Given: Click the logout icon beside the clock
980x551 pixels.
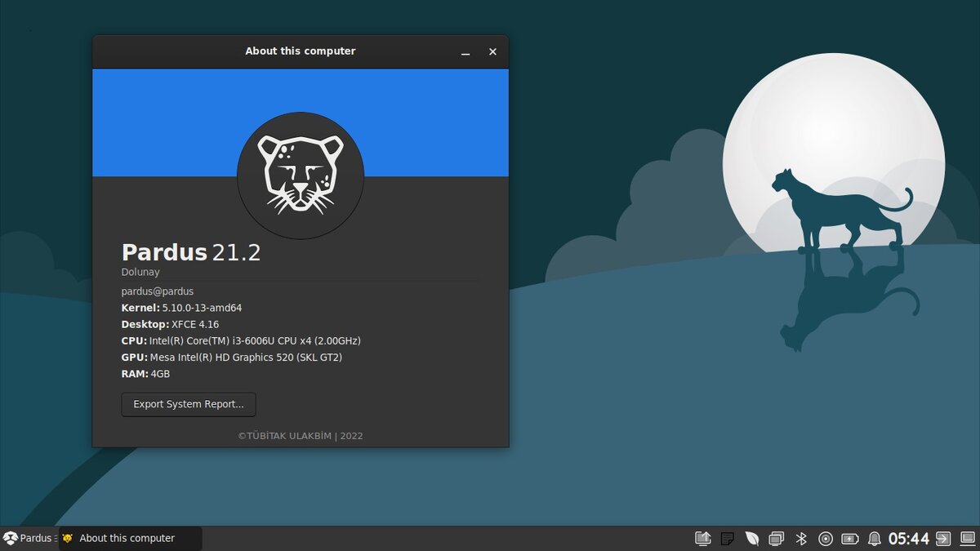Looking at the screenshot, I should (942, 538).
